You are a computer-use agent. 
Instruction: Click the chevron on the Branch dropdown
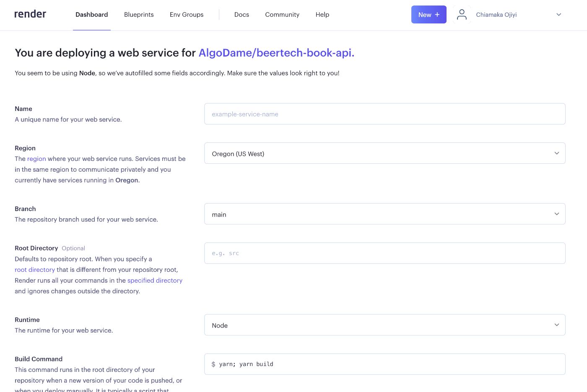click(557, 214)
